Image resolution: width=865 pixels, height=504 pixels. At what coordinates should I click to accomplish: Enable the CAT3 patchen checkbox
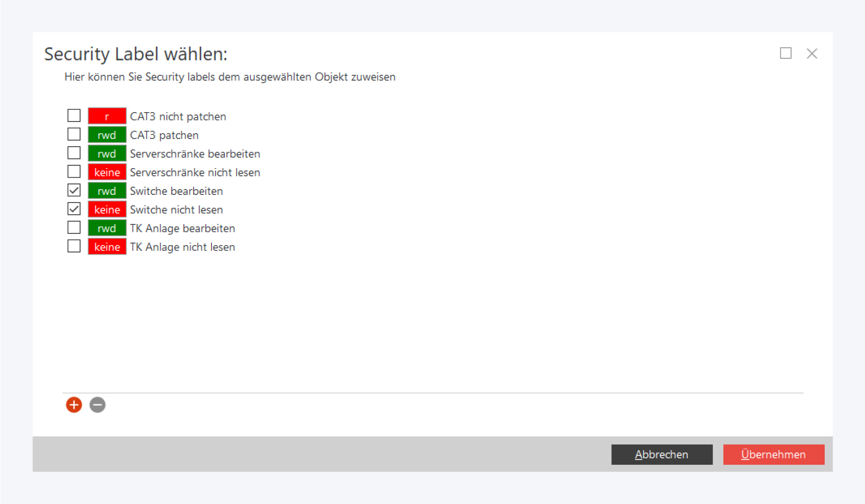pyautogui.click(x=74, y=134)
